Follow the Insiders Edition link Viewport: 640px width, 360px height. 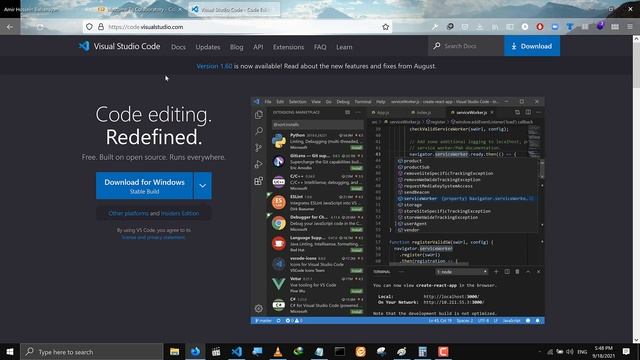click(x=180, y=213)
